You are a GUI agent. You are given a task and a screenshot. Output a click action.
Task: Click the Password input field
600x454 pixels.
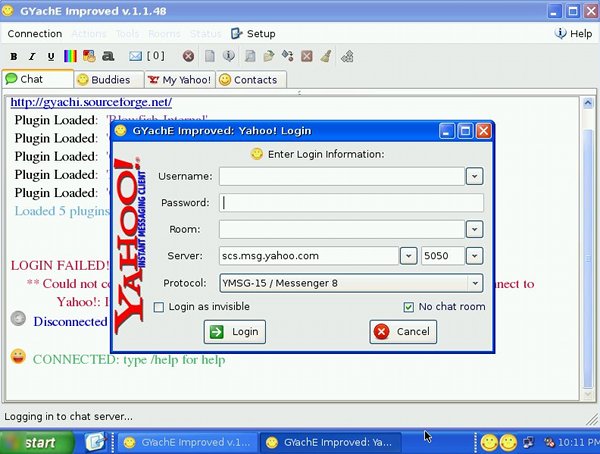coord(351,203)
